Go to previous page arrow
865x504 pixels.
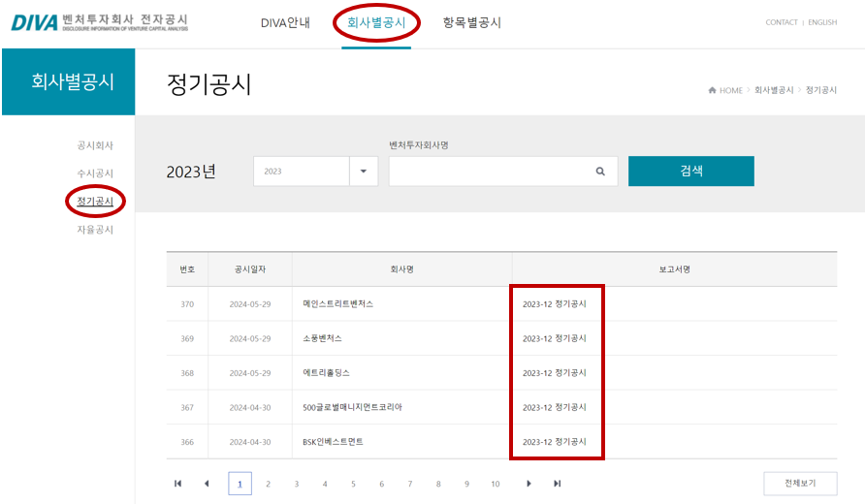tap(207, 484)
